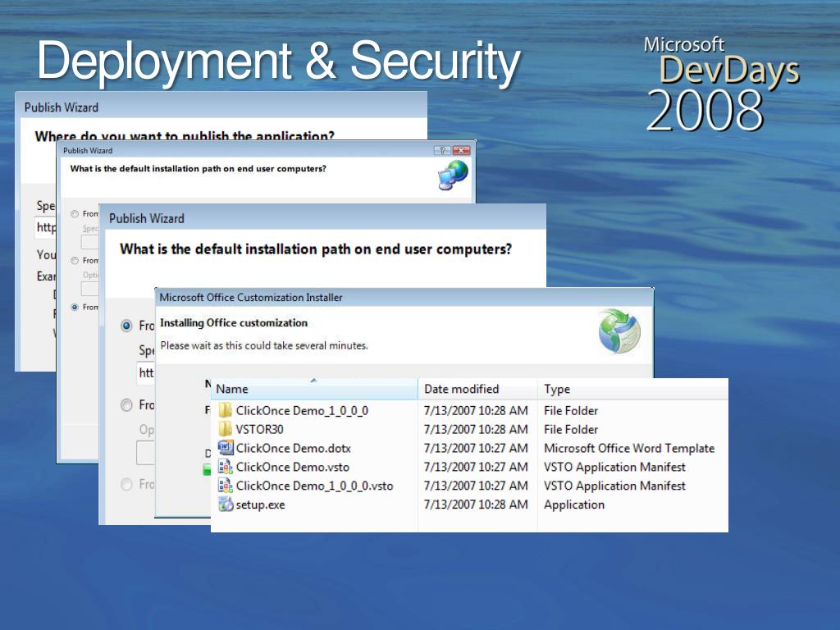Select the ClickOnce Demo_1_0_0_0.vsto name text
This screenshot has width=840, height=630.
click(314, 486)
